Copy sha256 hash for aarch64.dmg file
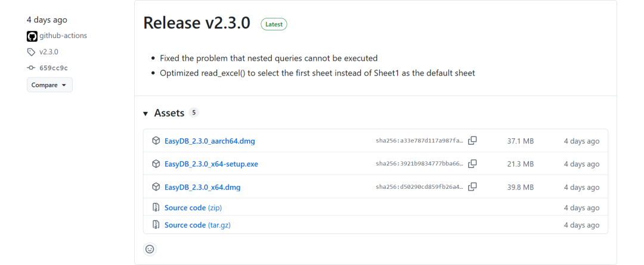 (x=472, y=141)
